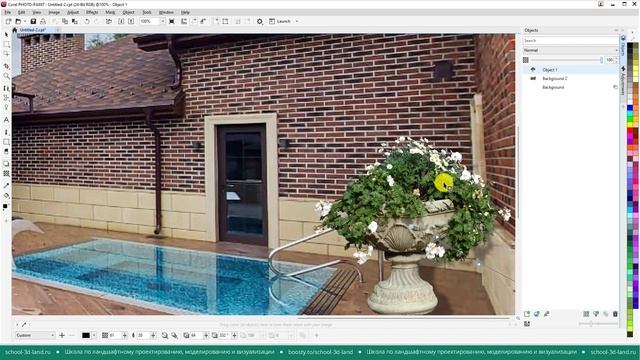
Task: Open the Options gear icon
Action: tap(260, 21)
